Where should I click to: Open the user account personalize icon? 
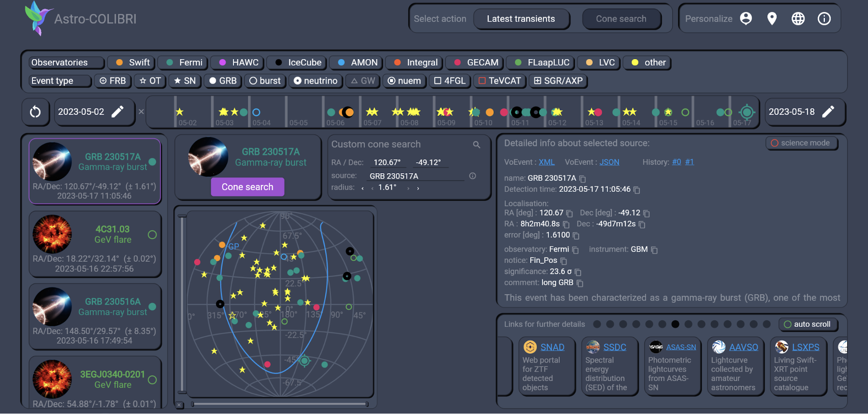746,19
